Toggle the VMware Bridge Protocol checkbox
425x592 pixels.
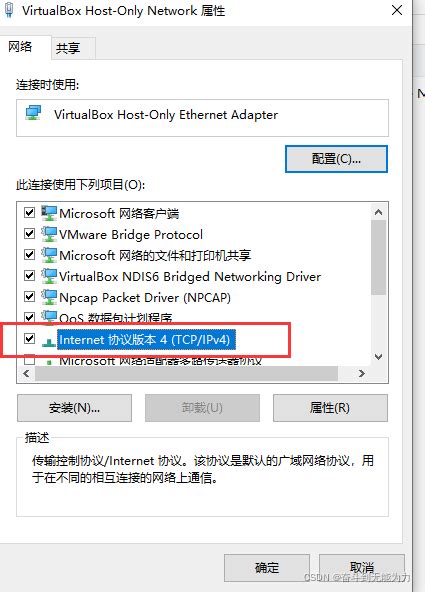[29, 234]
